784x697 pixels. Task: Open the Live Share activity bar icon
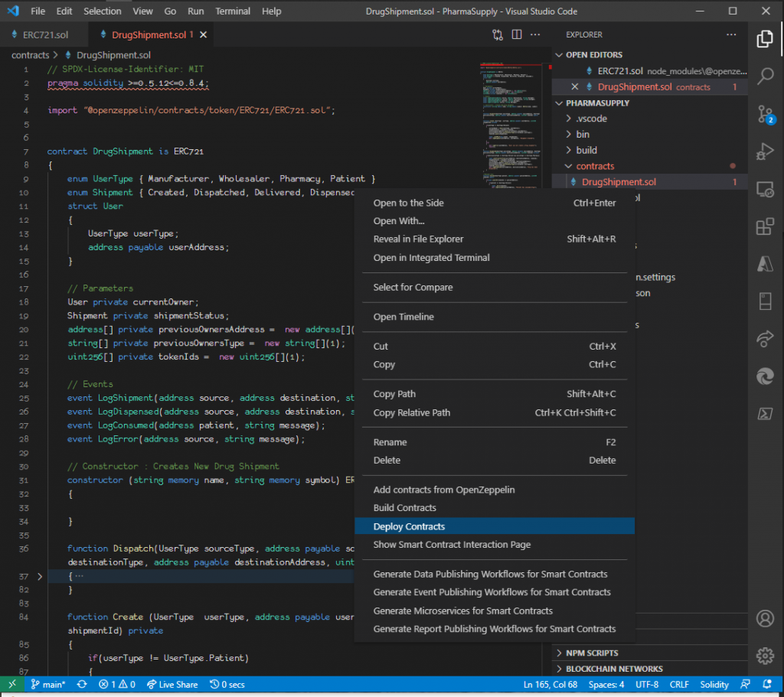pos(765,339)
